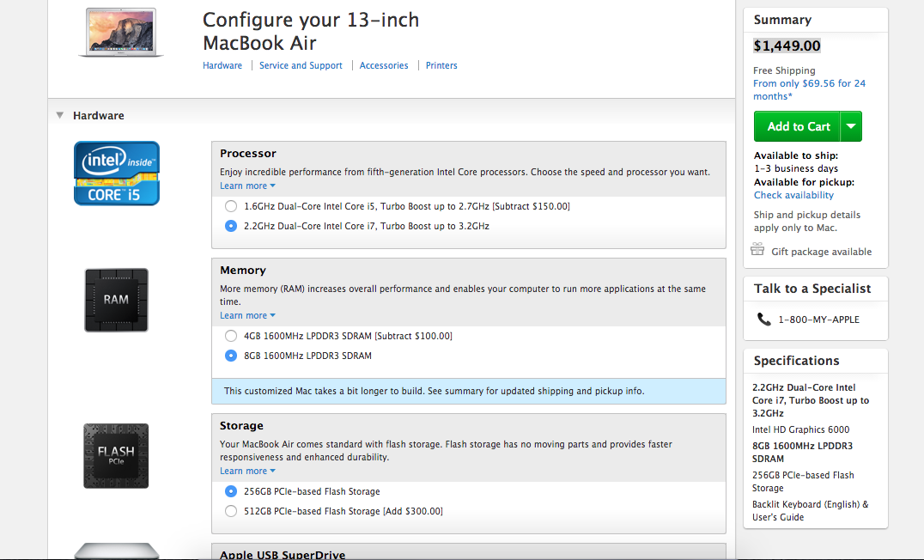Click the MacBook Air product thumbnail
This screenshot has height=560, width=924.
[121, 33]
